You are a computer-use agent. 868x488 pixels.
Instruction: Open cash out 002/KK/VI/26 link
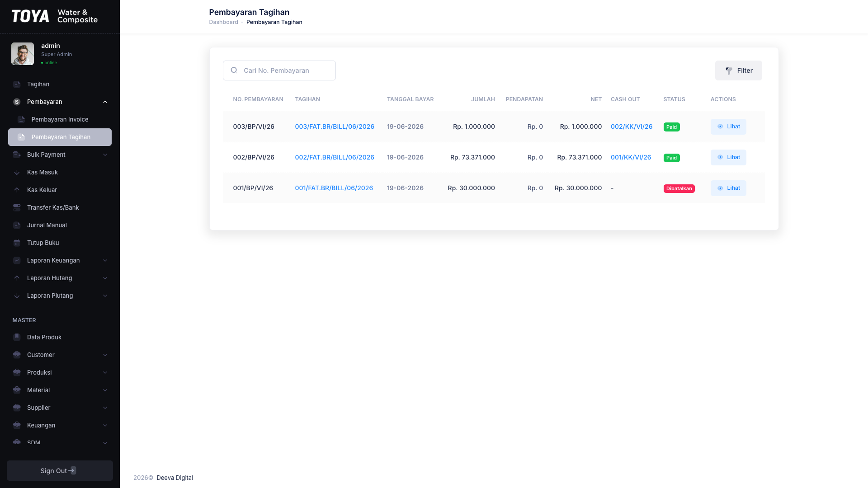[632, 127]
